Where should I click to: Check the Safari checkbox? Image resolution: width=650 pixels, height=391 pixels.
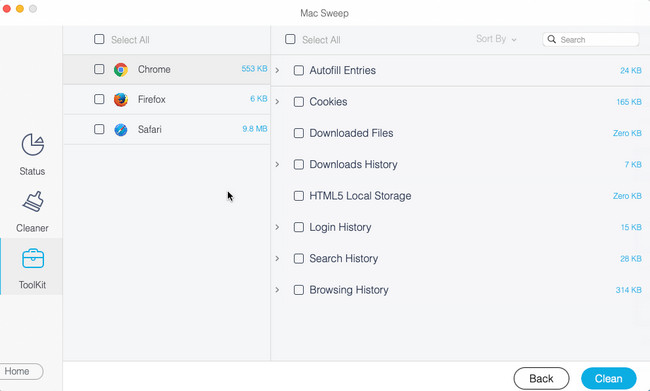99,129
